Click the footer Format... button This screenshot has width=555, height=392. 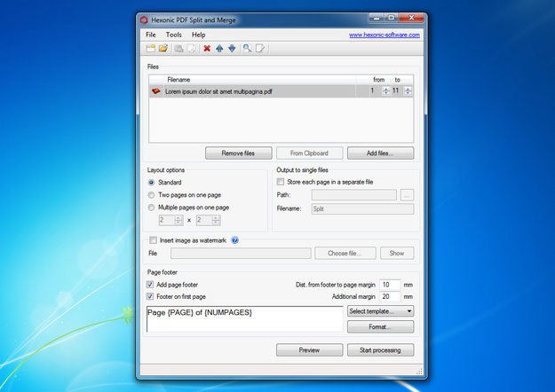coord(380,327)
